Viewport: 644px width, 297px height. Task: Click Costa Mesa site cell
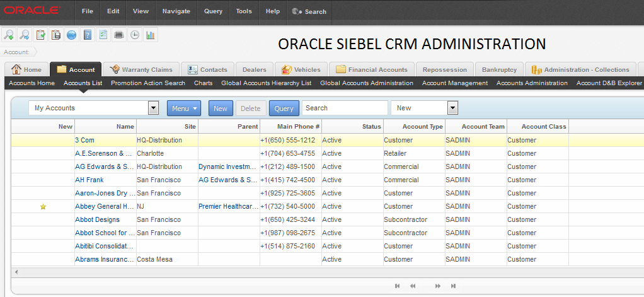(x=167, y=259)
